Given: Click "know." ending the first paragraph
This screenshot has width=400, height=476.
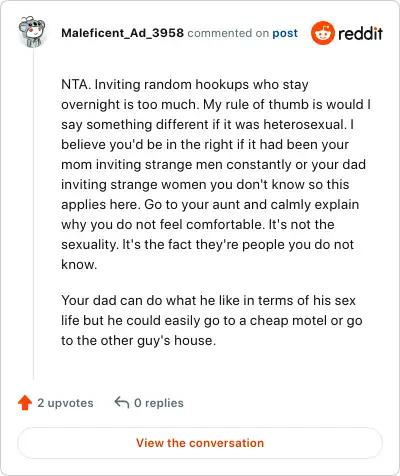Looking at the screenshot, I should pos(79,264).
